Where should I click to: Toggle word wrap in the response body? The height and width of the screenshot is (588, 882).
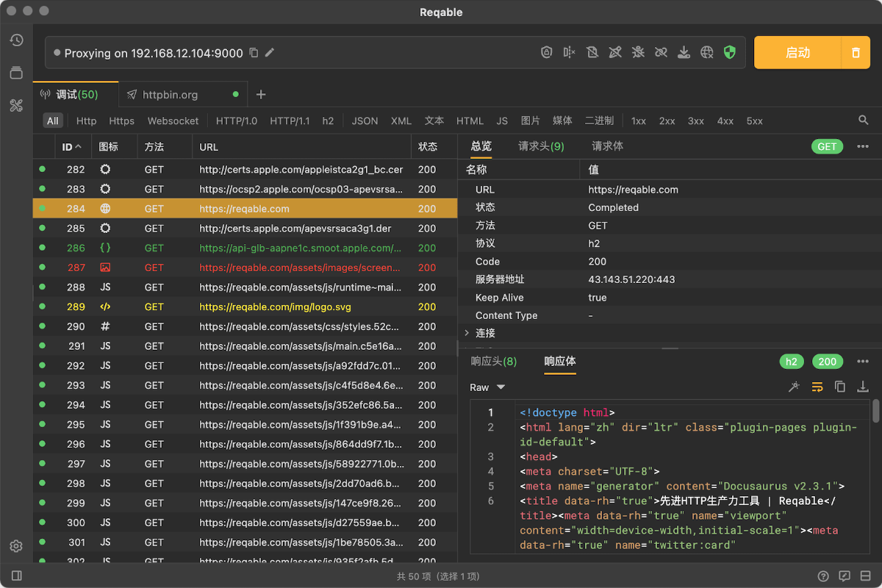[817, 387]
